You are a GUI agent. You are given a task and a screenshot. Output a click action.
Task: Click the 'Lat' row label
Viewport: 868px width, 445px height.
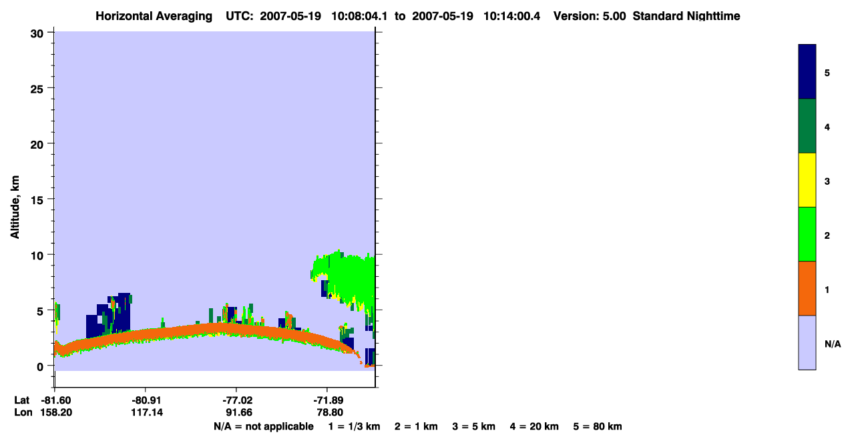[x=21, y=400]
